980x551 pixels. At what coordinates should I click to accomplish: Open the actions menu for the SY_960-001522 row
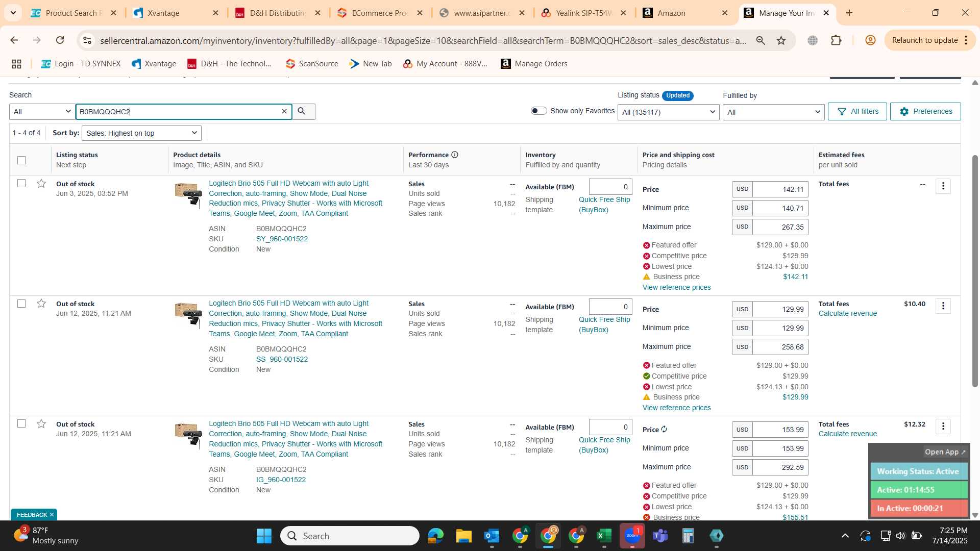pyautogui.click(x=943, y=186)
